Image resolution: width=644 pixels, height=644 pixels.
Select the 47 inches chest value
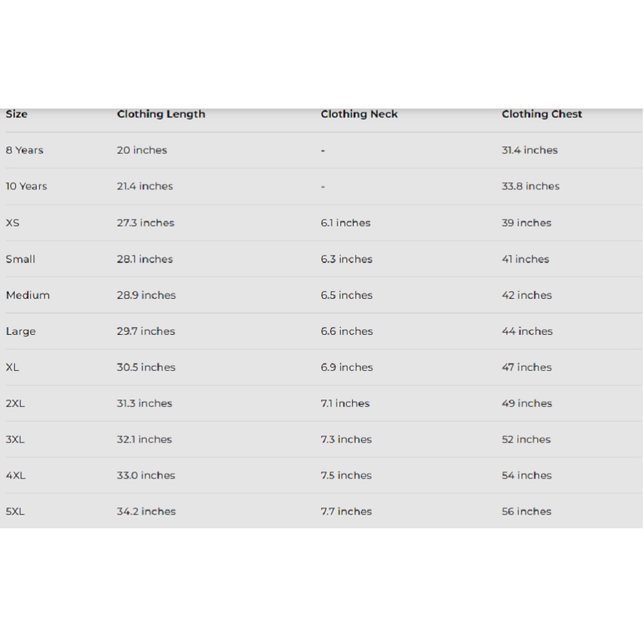(x=527, y=367)
